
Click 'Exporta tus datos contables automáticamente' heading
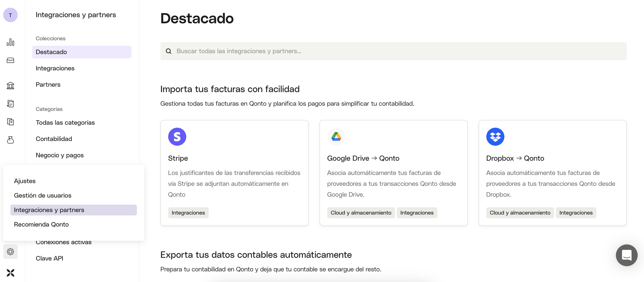point(256,255)
